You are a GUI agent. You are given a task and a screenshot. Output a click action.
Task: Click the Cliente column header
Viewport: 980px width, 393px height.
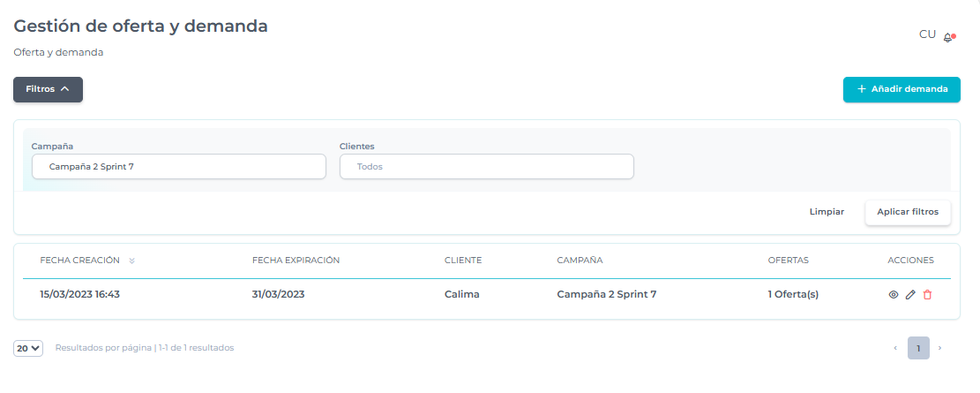point(463,261)
